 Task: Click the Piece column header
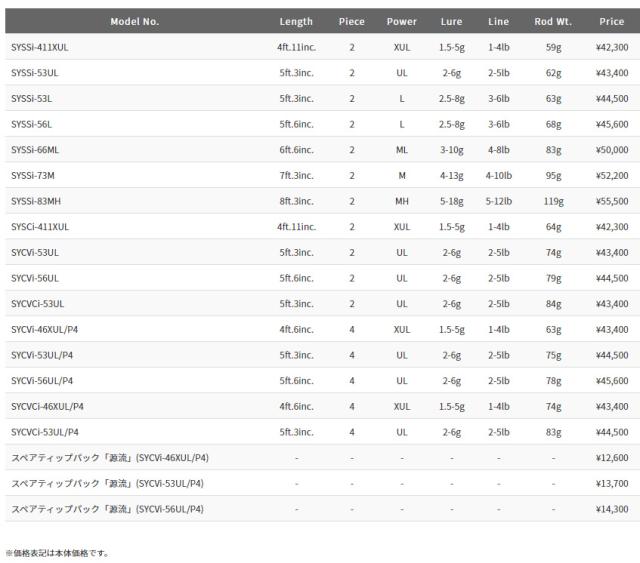pyautogui.click(x=352, y=21)
